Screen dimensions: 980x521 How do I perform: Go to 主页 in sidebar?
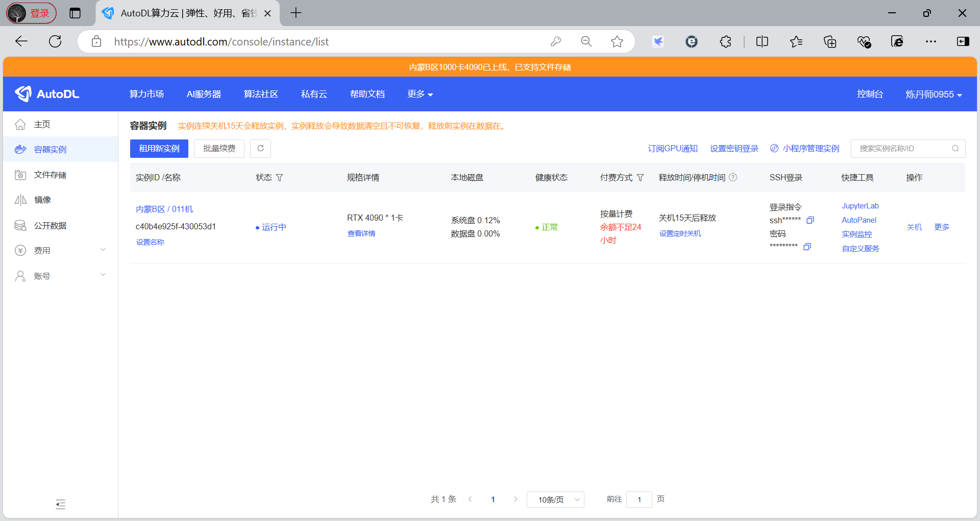coord(60,124)
